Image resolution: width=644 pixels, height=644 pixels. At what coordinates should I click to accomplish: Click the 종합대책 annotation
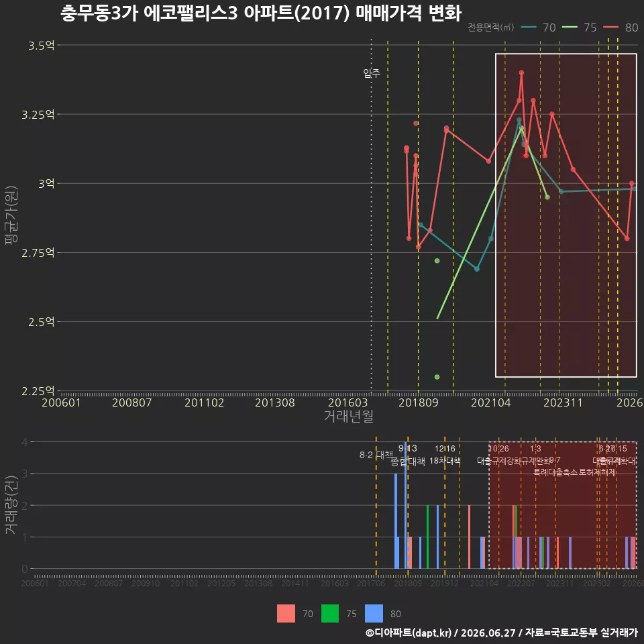(408, 462)
